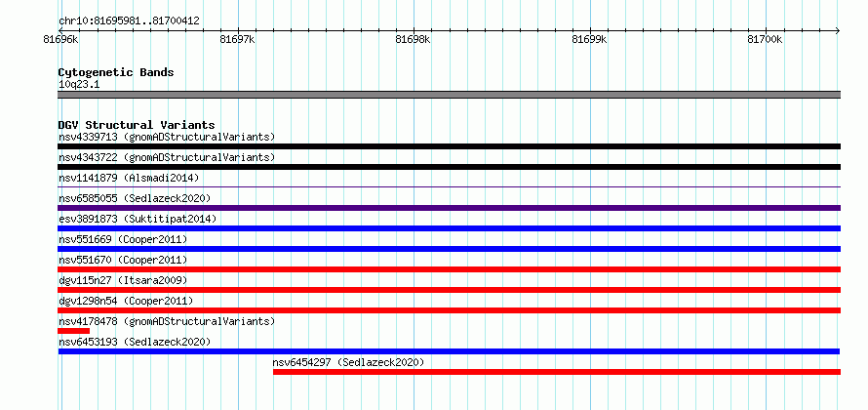The height and width of the screenshot is (410, 868).
Task: Click the DGV Structural Variants track title
Action: pos(137,125)
